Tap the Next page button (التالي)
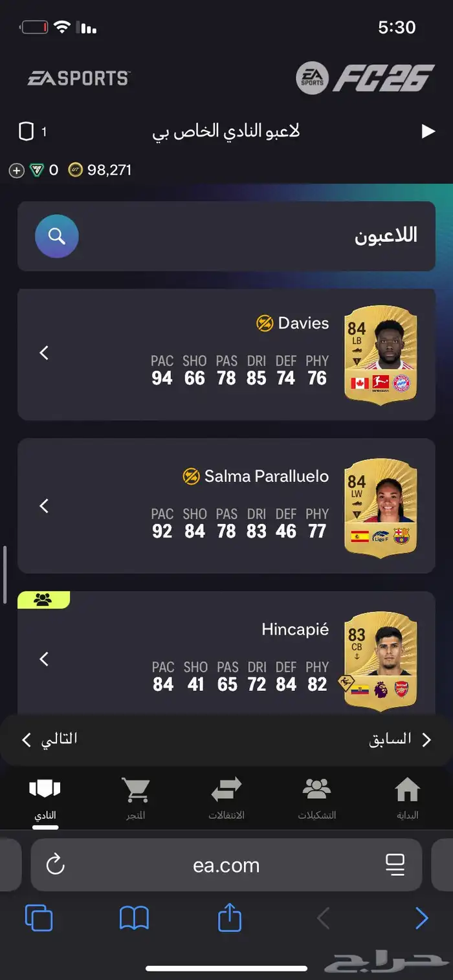 tap(49, 739)
